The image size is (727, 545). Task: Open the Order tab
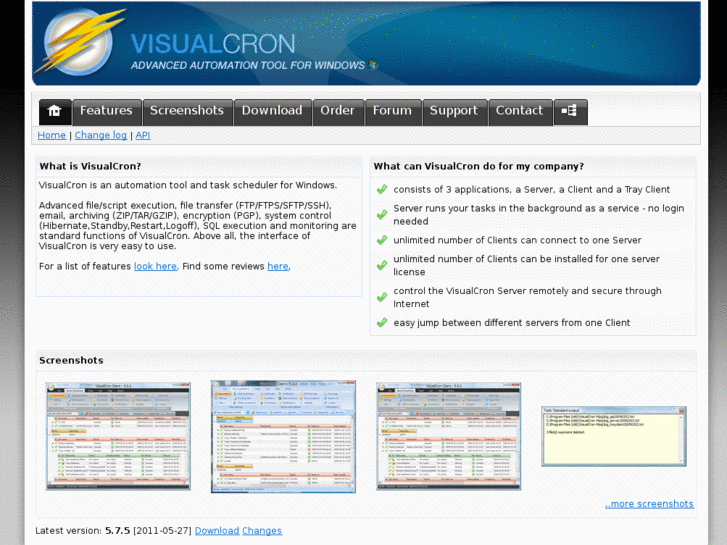(x=338, y=112)
